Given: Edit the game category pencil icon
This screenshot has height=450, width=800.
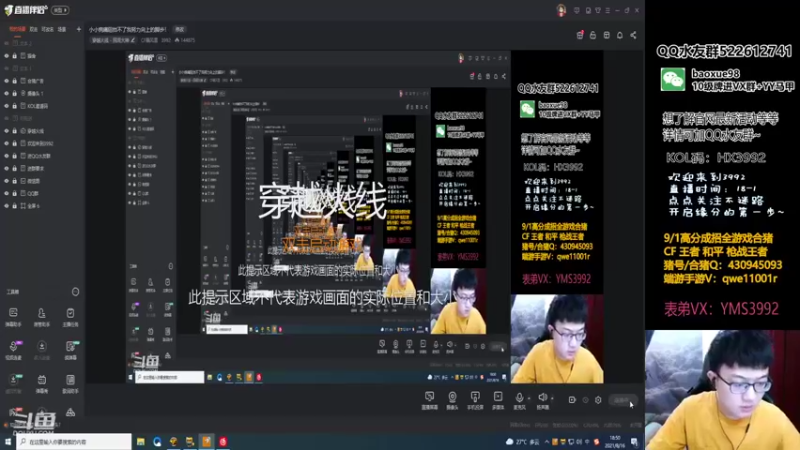Looking at the screenshot, I should pos(133,40).
